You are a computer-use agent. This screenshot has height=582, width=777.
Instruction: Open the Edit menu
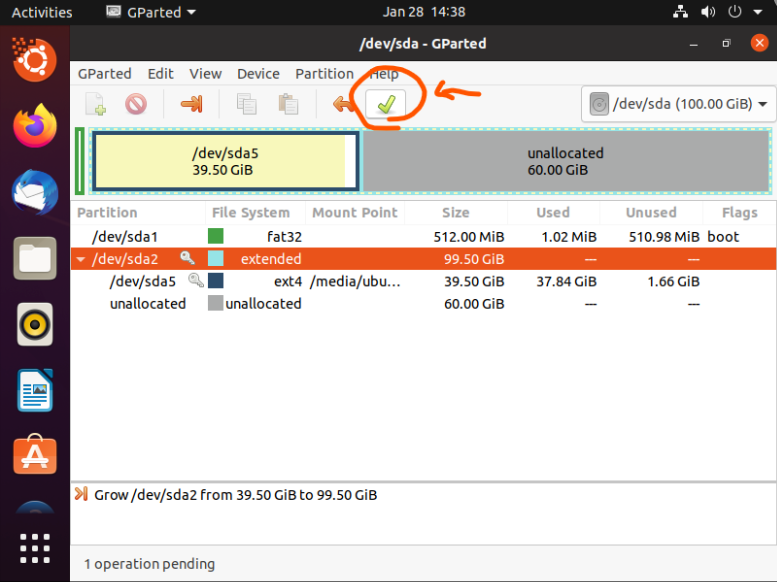tap(161, 74)
